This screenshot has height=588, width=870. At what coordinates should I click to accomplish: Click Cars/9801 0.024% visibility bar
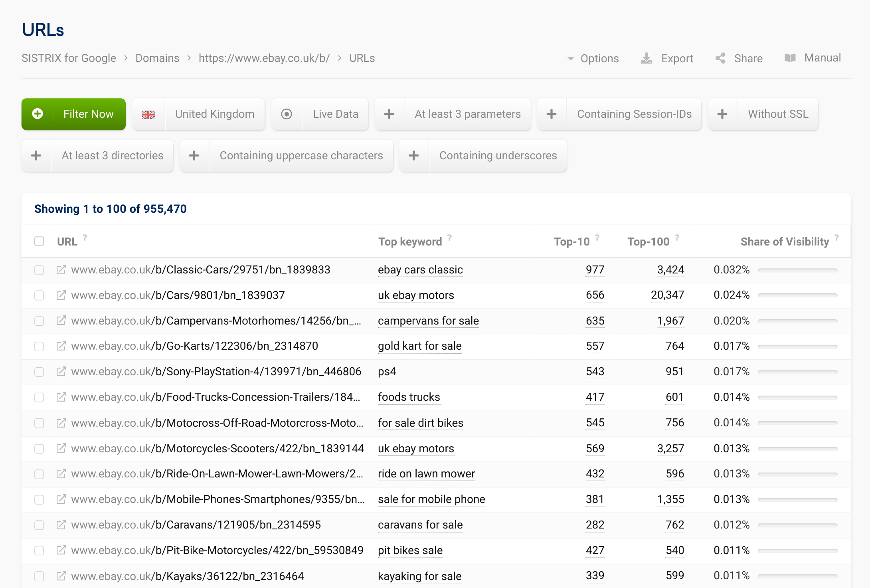click(x=797, y=295)
